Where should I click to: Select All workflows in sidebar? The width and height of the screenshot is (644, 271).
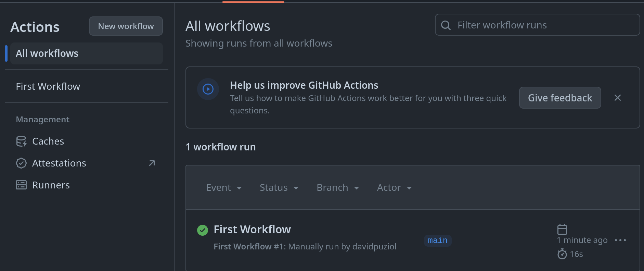[86, 53]
